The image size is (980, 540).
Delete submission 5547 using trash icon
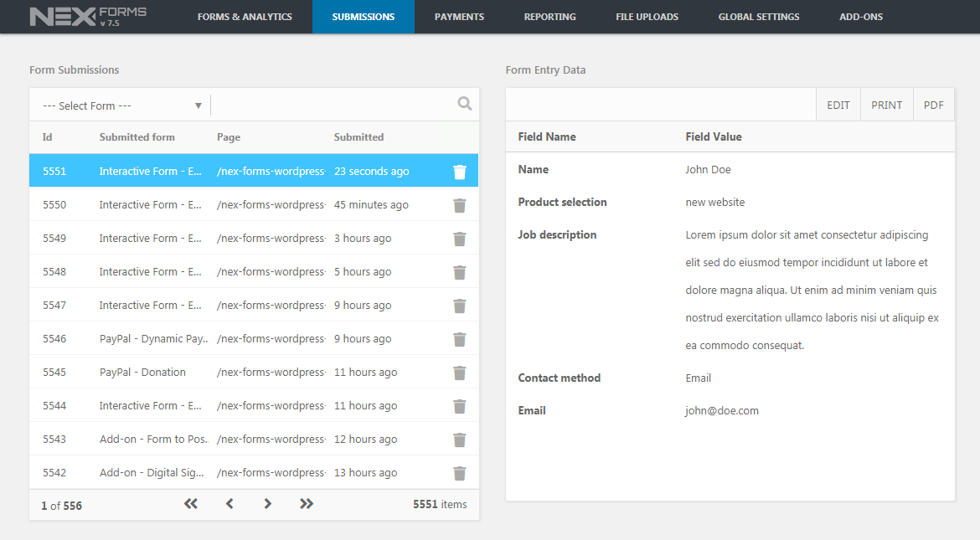459,306
